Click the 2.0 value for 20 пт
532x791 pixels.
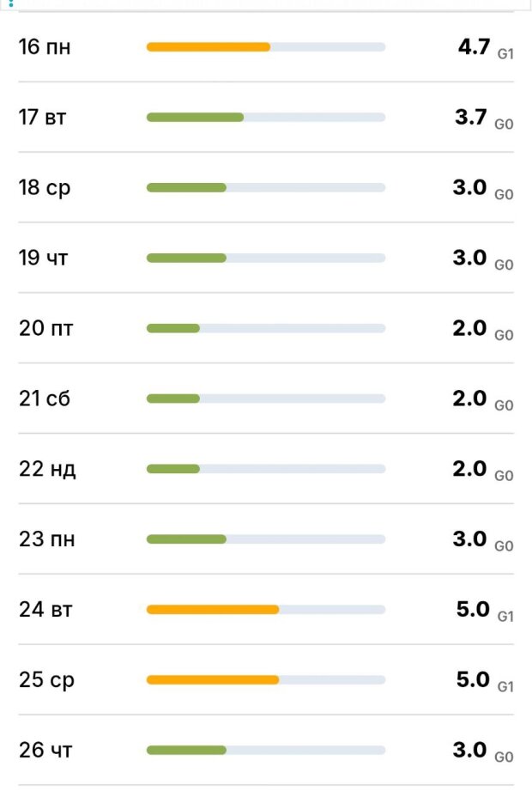(x=469, y=328)
